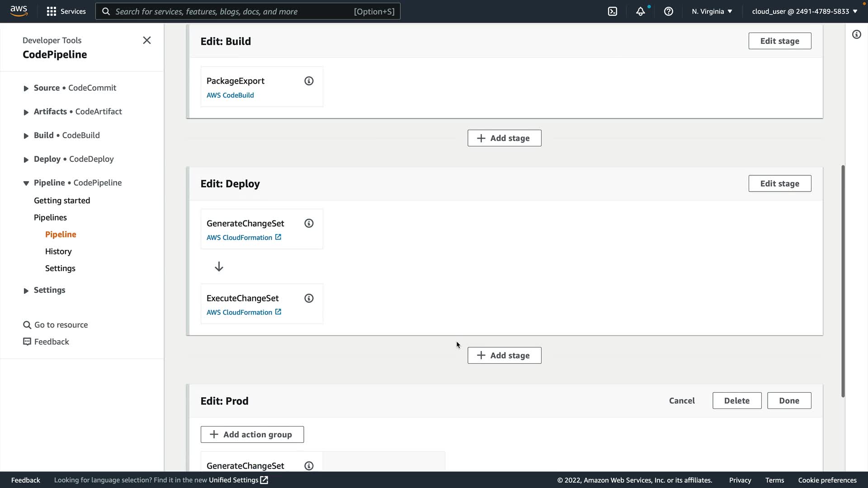Click the AWS logo home icon
Viewport: 868px width, 488px height.
click(19, 11)
